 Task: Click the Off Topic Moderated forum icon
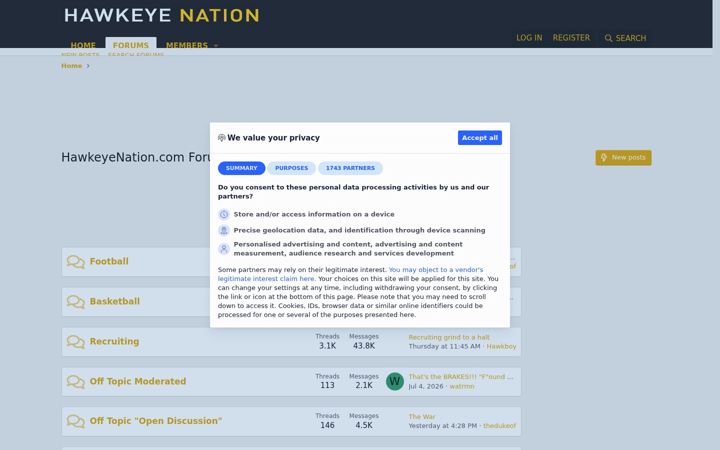click(x=76, y=382)
